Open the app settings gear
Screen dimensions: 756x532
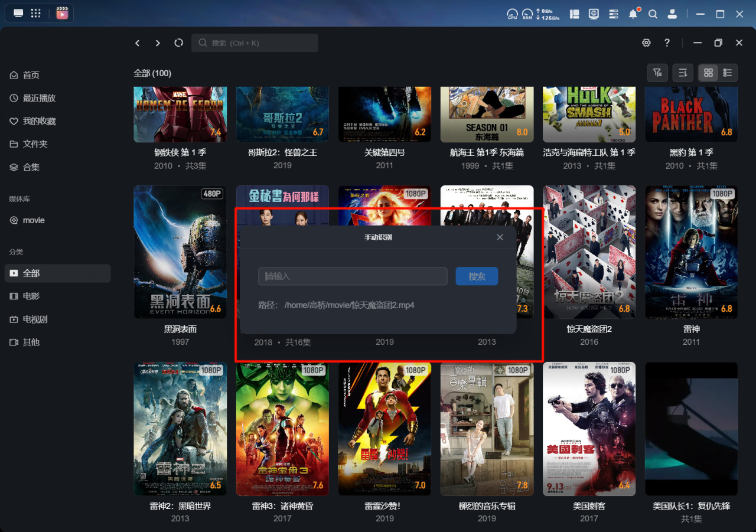pos(647,43)
